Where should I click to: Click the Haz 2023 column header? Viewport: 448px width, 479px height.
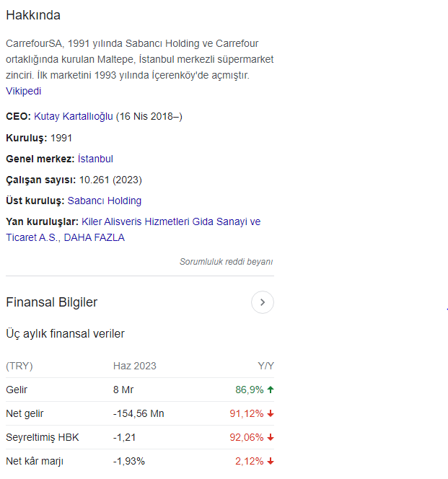pyautogui.click(x=135, y=366)
